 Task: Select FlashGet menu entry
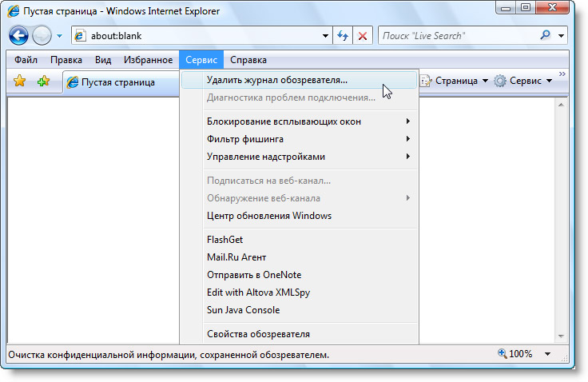(x=299, y=240)
